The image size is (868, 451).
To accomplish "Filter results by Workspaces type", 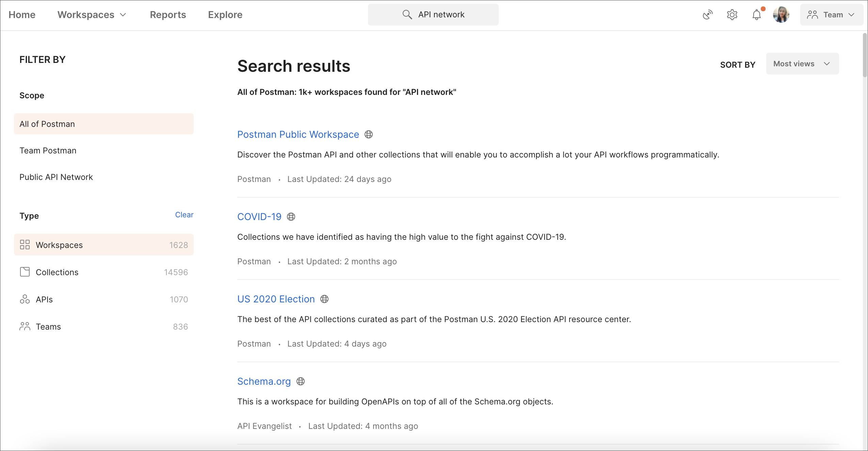I will 104,245.
